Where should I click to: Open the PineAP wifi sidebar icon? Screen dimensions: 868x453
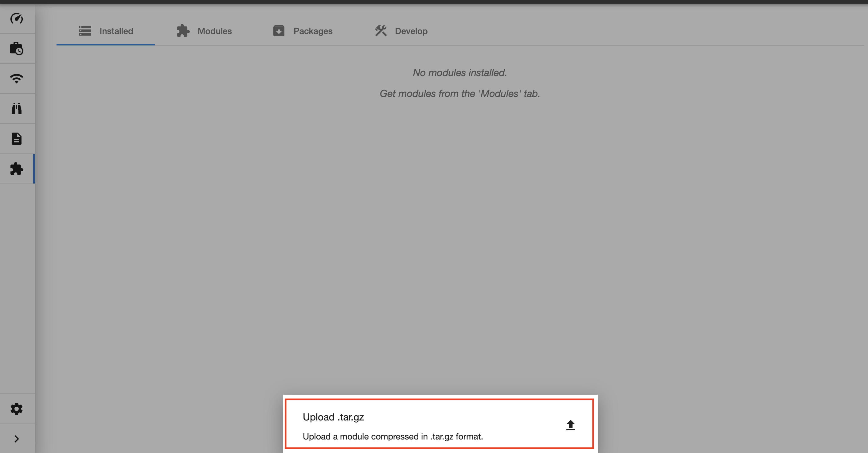pos(17,79)
